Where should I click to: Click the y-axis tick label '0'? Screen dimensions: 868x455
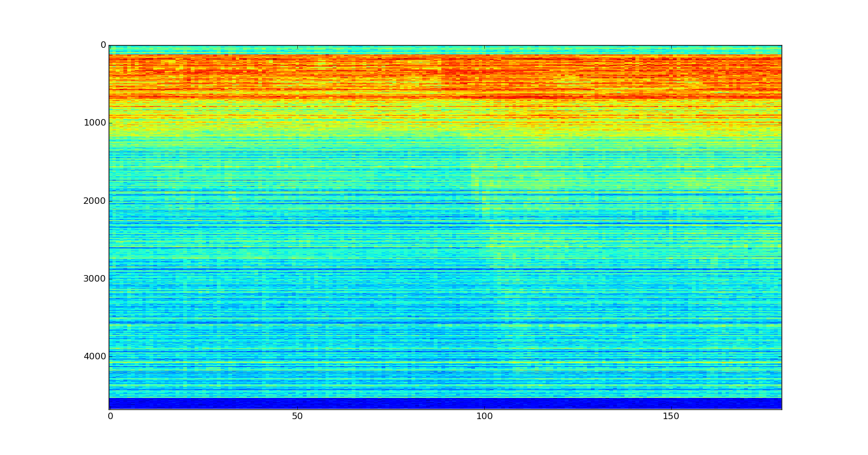click(x=103, y=45)
